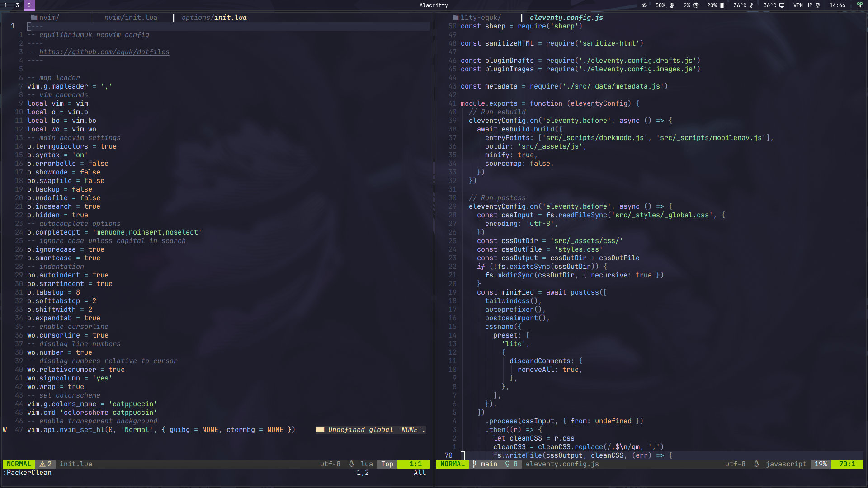The image size is (868, 488).
Task: Click the 19% scroll position indicator
Action: pyautogui.click(x=821, y=464)
